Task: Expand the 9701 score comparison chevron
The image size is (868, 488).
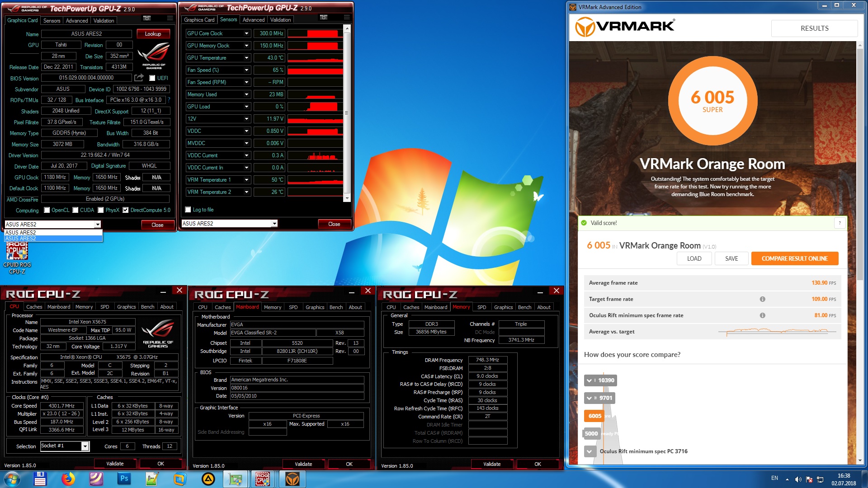Action: tap(589, 398)
